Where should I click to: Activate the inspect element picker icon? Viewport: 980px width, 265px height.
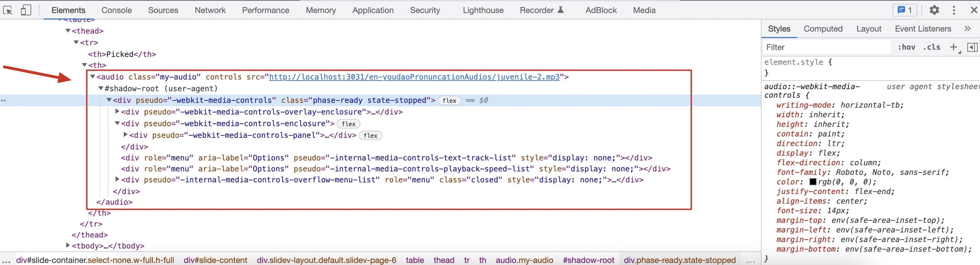tap(8, 10)
